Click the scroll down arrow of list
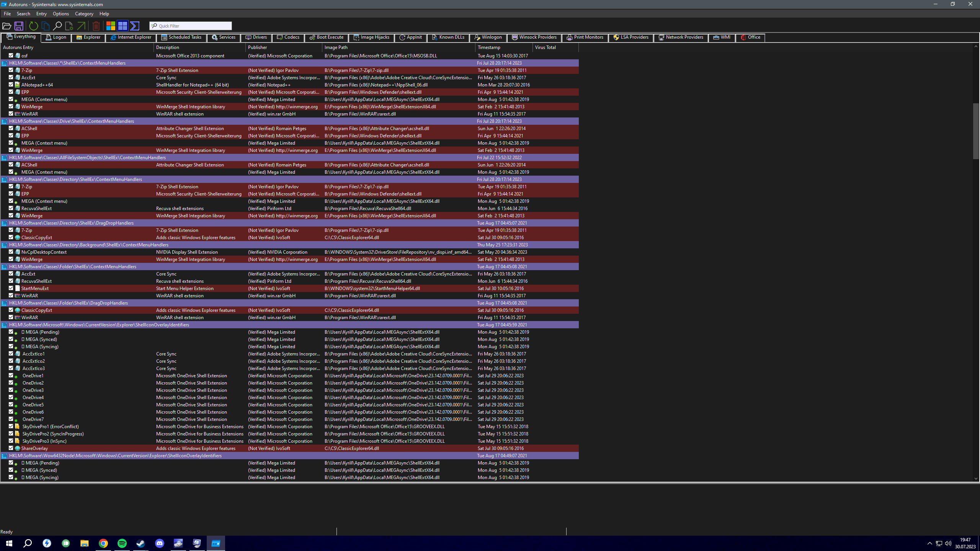Screen dimensions: 980x551 point(975,478)
